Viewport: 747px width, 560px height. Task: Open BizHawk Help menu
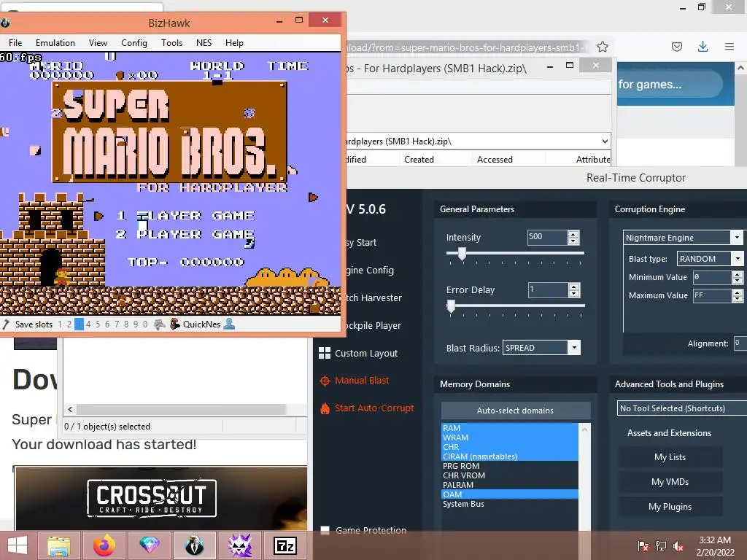pos(234,43)
